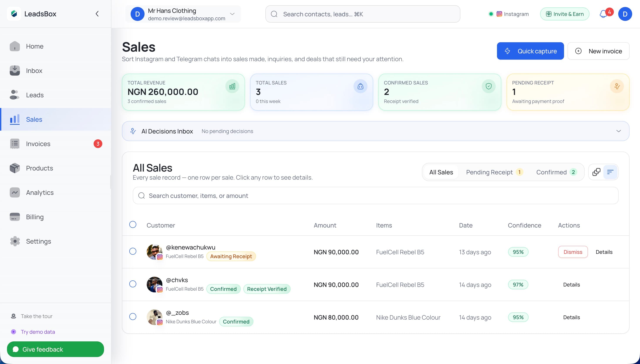The image size is (640, 364).
Task: Open Details for the @_zobs sale
Action: click(571, 317)
